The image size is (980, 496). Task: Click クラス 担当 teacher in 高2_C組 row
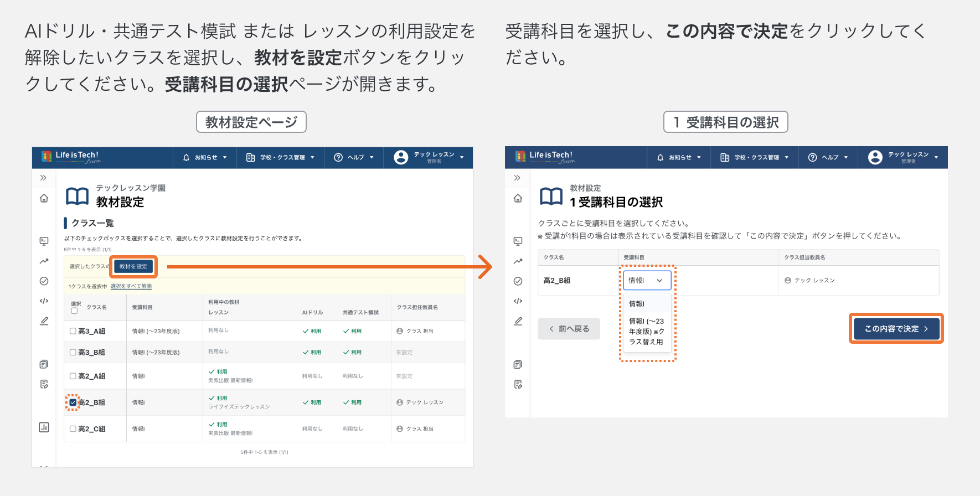coord(415,429)
